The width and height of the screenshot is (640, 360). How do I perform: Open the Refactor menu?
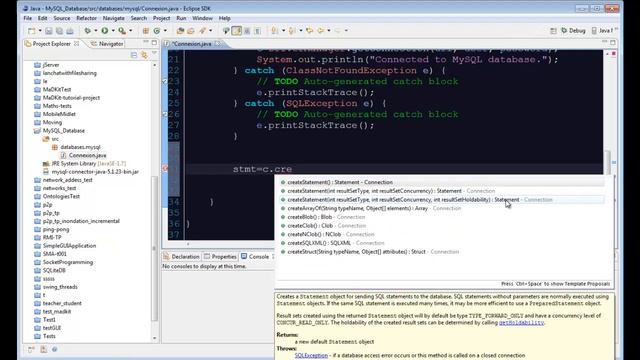pyautogui.click(x=87, y=18)
